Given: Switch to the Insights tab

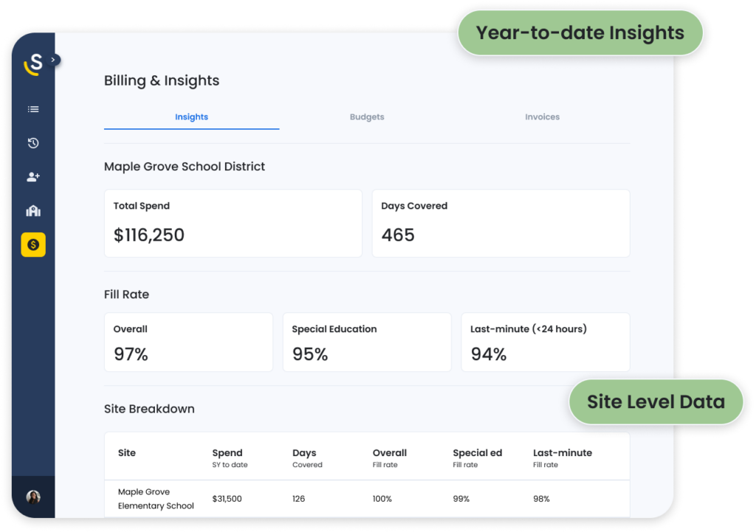Looking at the screenshot, I should (191, 117).
